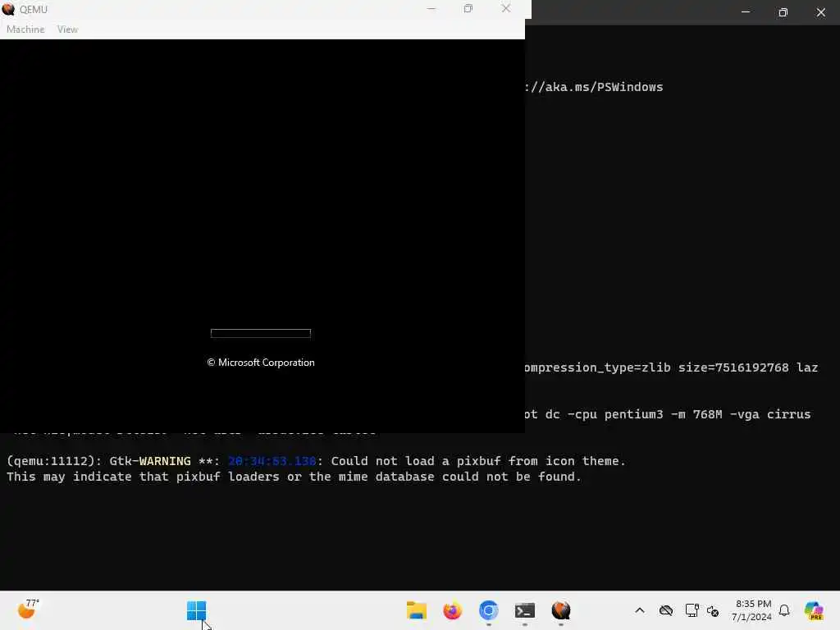Switch to Terminal via taskbar icon
This screenshot has height=630, width=840.
pyautogui.click(x=524, y=610)
